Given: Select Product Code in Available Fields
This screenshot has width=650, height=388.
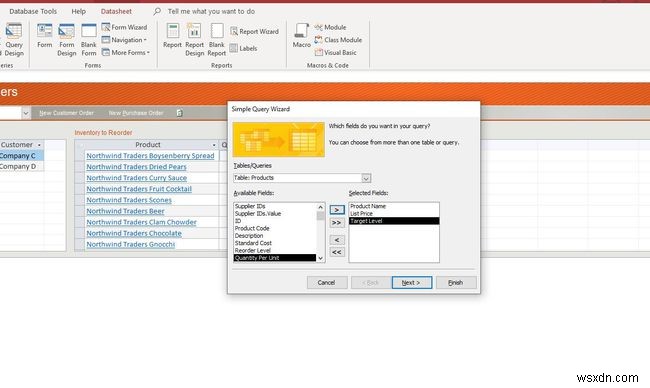Looking at the screenshot, I should [275, 228].
